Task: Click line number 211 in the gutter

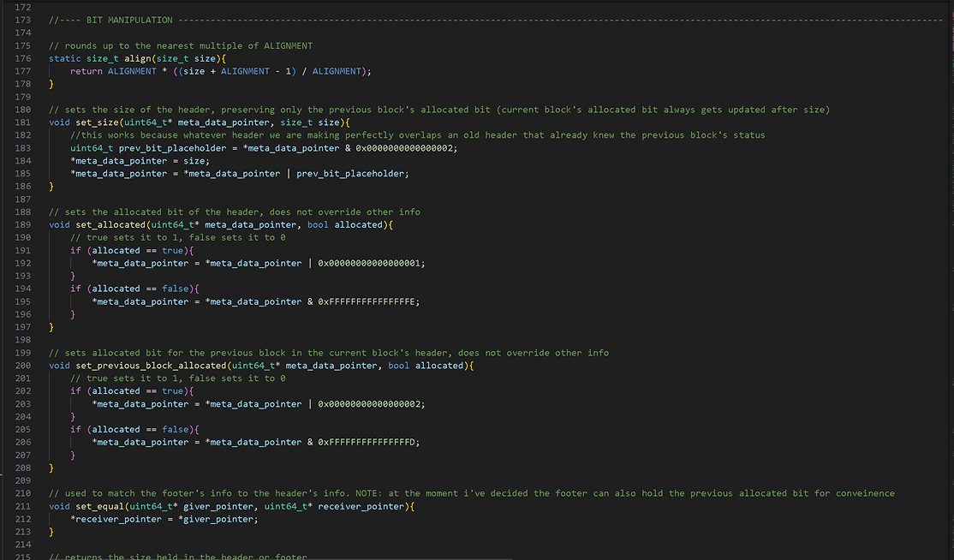Action: 22,507
